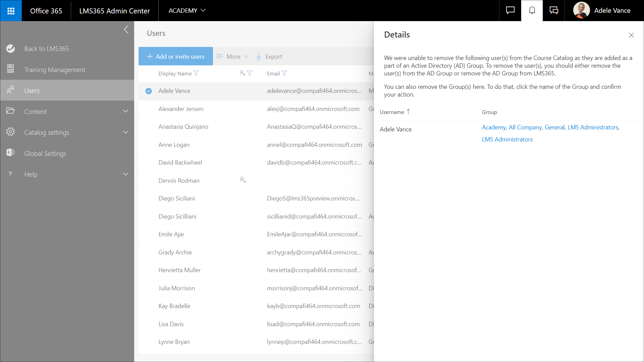The height and width of the screenshot is (362, 644).
Task: Click Display Name column header
Action: (x=175, y=73)
